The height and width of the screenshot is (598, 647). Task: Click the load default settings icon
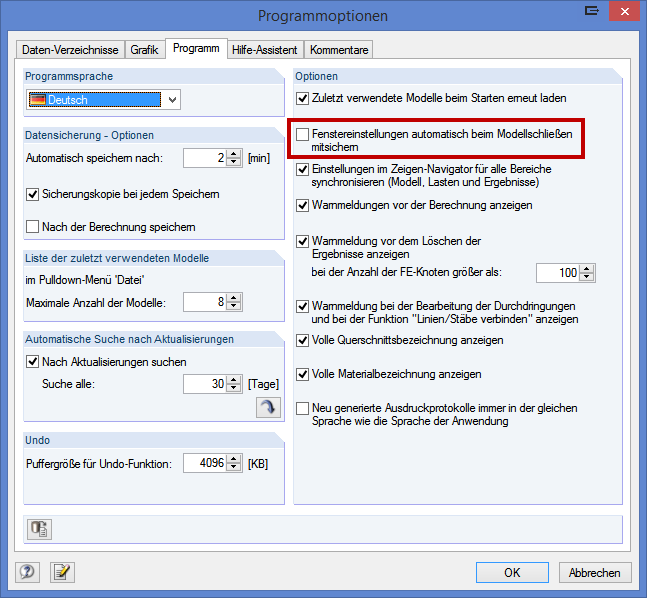(x=39, y=529)
